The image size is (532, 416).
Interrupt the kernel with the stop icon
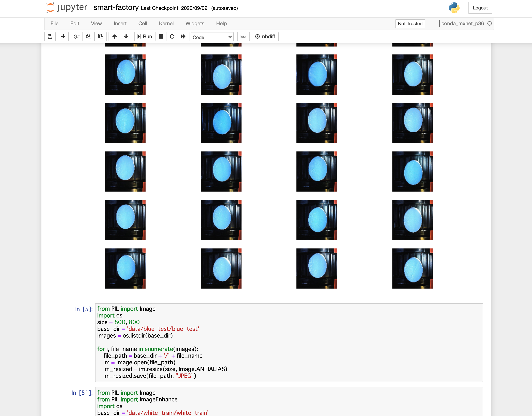tap(161, 36)
